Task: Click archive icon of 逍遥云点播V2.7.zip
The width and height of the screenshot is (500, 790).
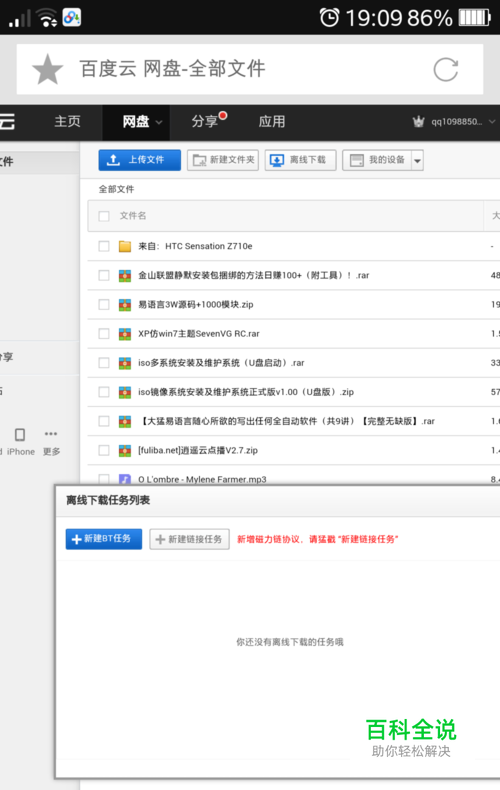Action: pyautogui.click(x=125, y=451)
